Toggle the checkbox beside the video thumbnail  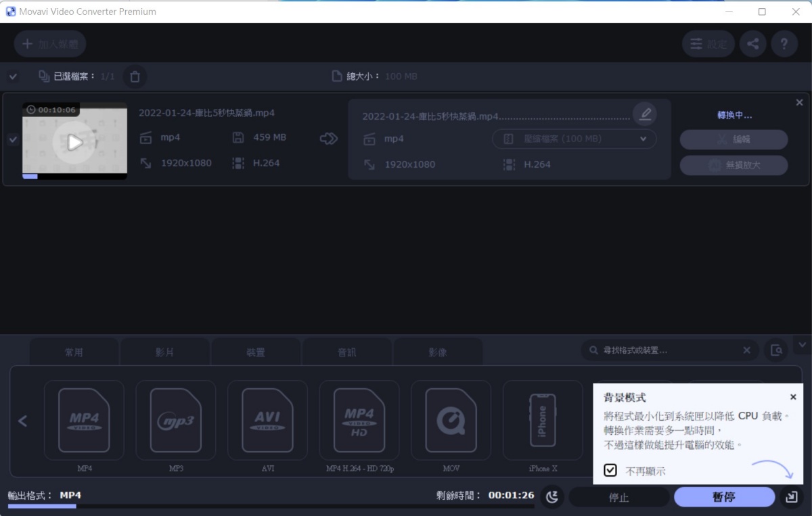coord(12,139)
